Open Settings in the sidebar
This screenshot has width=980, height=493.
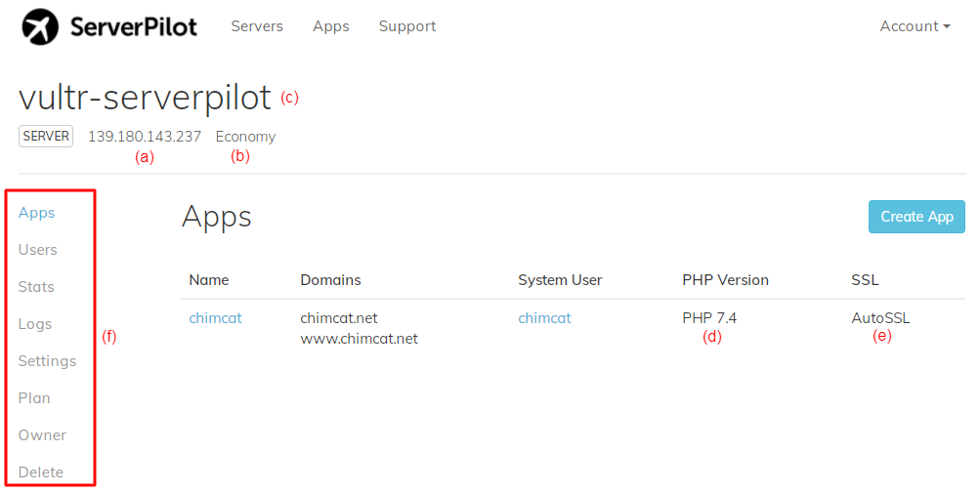point(47,361)
